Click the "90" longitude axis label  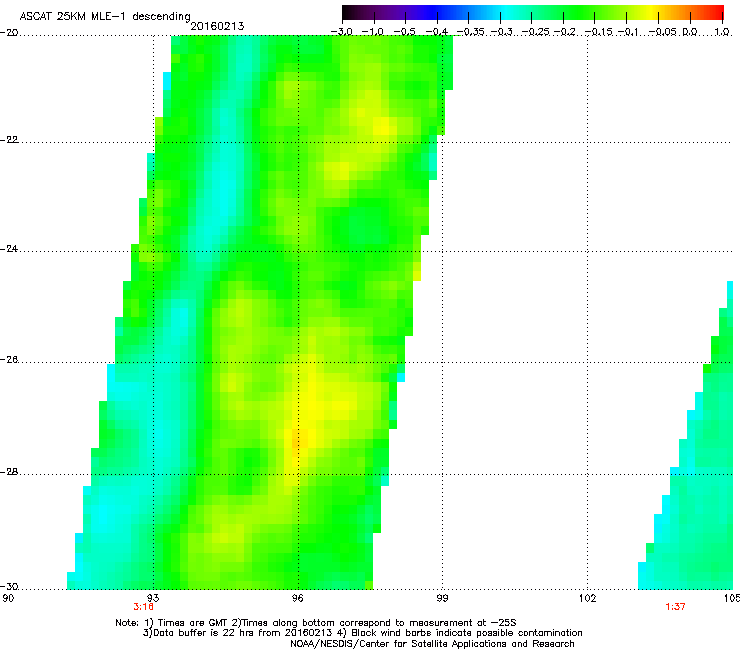(x=8, y=599)
